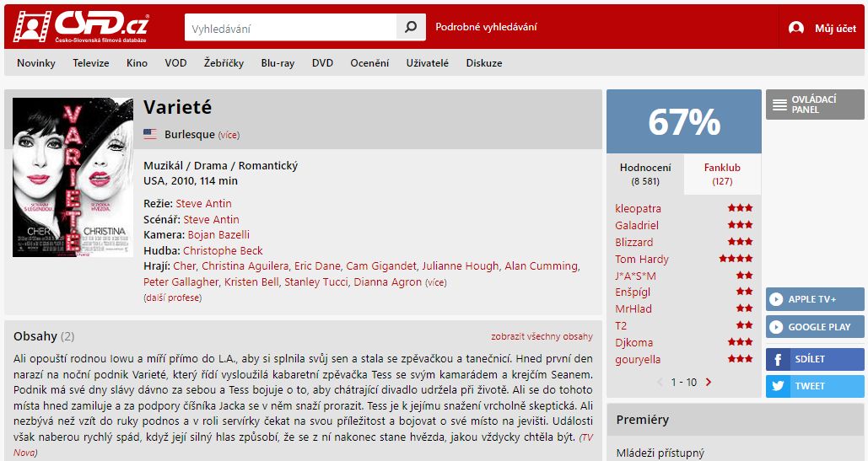Expand more titles via (více) next to Burlesque
The height and width of the screenshot is (461, 868).
[x=229, y=135]
